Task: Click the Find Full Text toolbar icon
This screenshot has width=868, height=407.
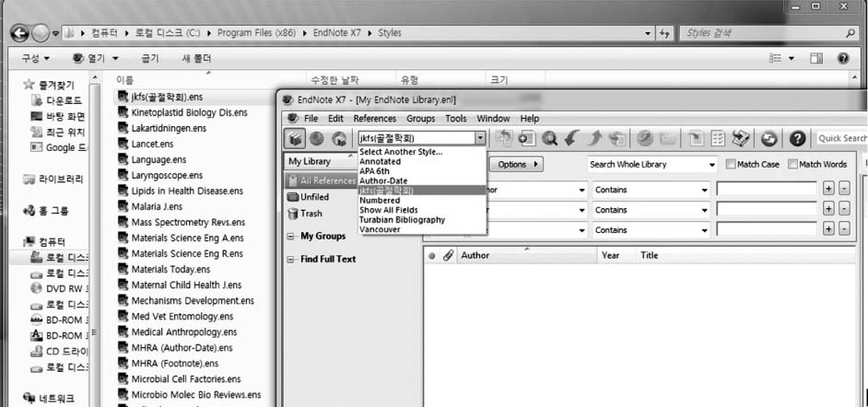Action: [x=616, y=138]
